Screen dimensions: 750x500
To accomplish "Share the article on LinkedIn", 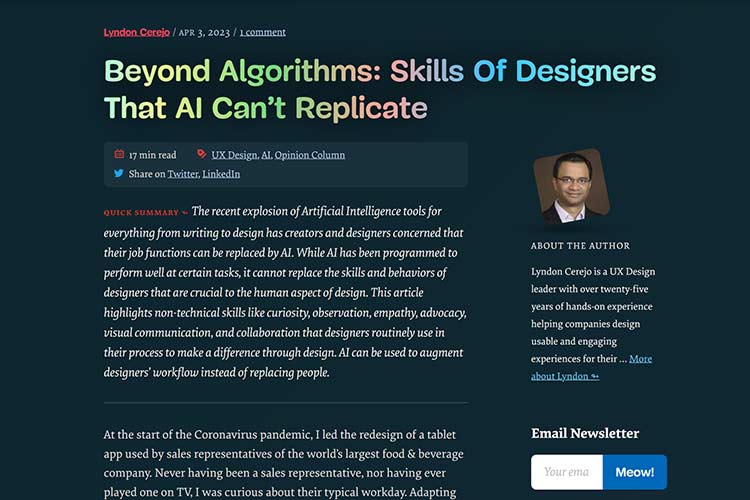I will 221,174.
